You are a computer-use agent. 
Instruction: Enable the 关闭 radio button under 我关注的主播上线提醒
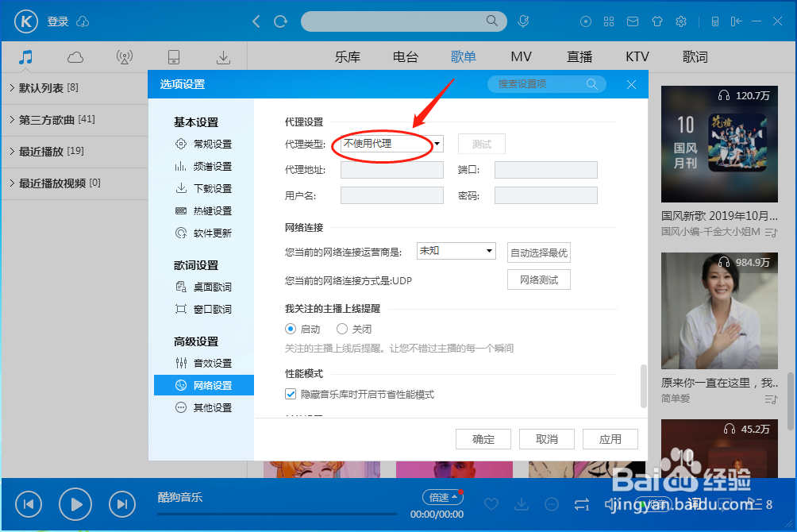[341, 328]
